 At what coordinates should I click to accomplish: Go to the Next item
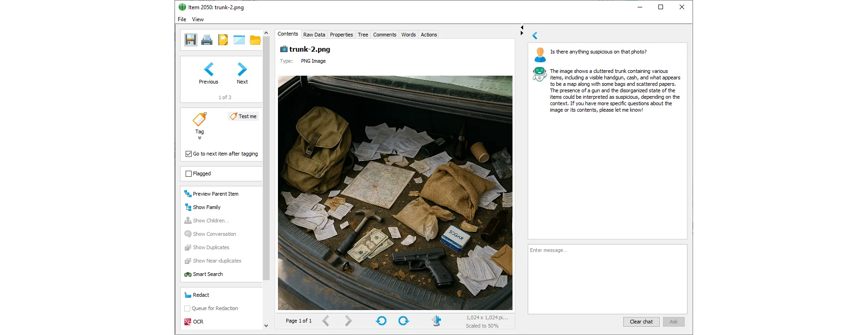coord(242,73)
